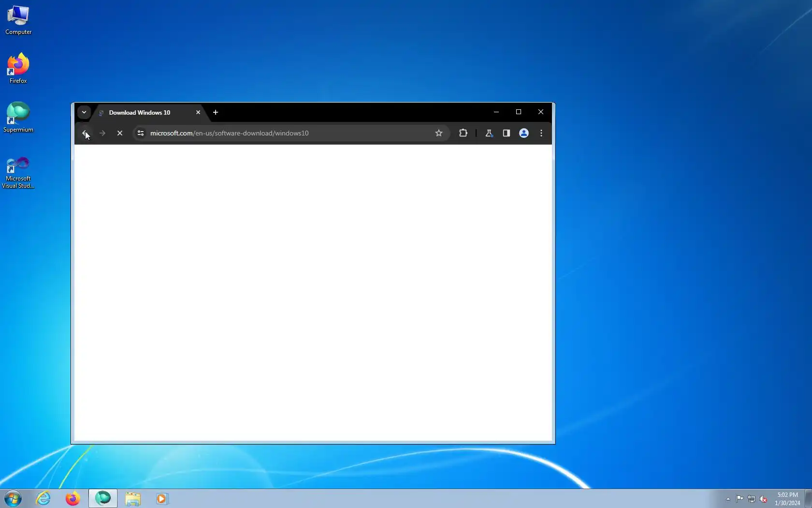Select the Supermium desktop shortcut
Screen dimensions: 812x508
pos(18,117)
